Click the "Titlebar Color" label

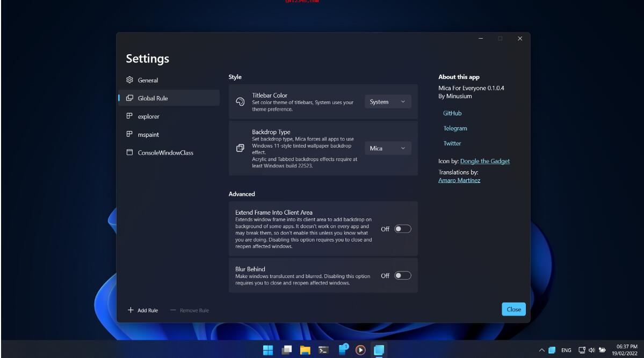(270, 95)
